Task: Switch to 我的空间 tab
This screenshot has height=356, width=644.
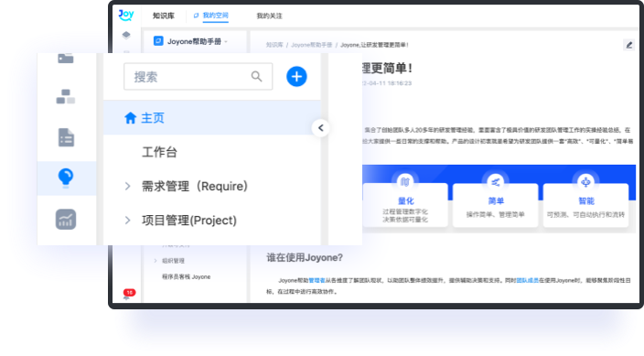Action: click(x=211, y=16)
